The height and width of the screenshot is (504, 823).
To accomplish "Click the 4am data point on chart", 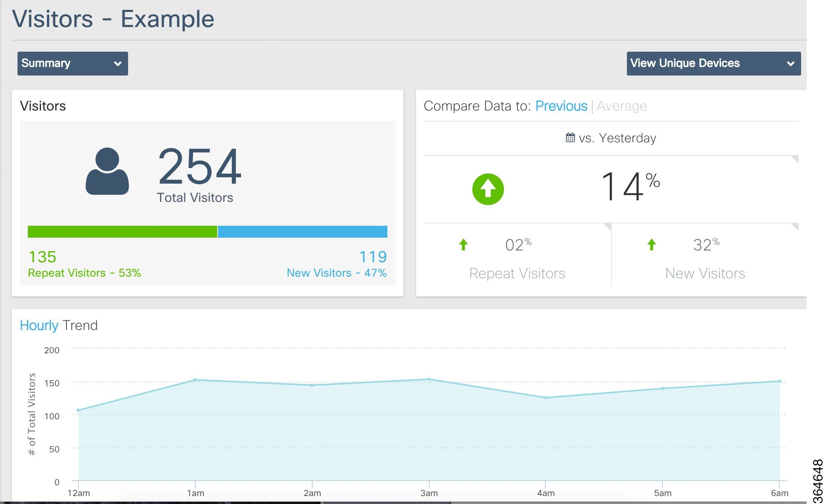I will click(x=545, y=397).
